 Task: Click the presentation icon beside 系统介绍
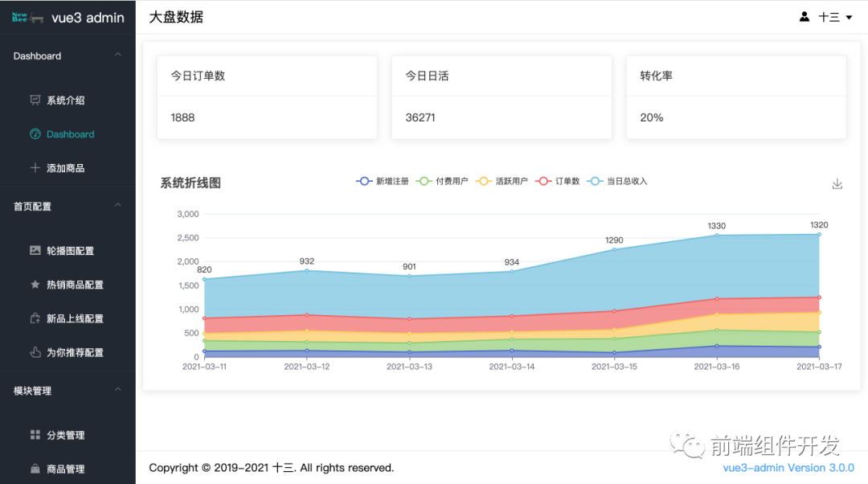[35, 100]
